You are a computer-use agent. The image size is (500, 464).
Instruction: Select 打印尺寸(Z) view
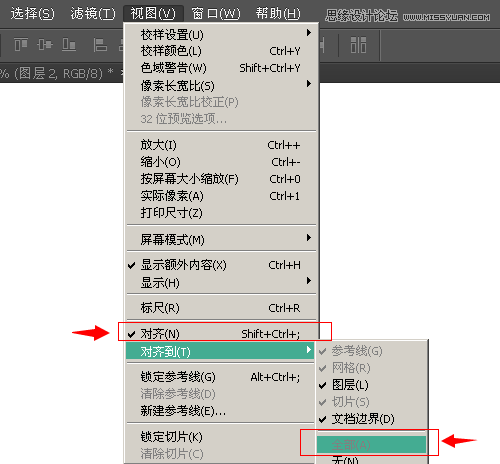coord(220,213)
